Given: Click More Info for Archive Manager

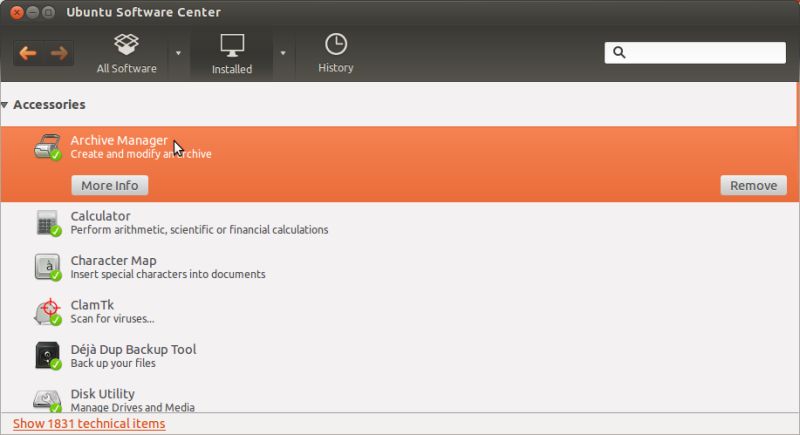Looking at the screenshot, I should point(110,185).
